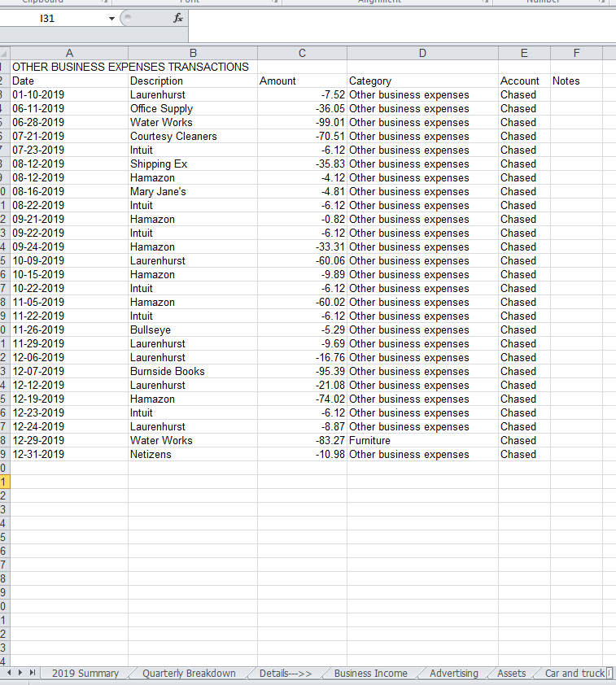The height and width of the screenshot is (685, 616).
Task: Click the amount -74.02 cell
Action: [x=302, y=399]
